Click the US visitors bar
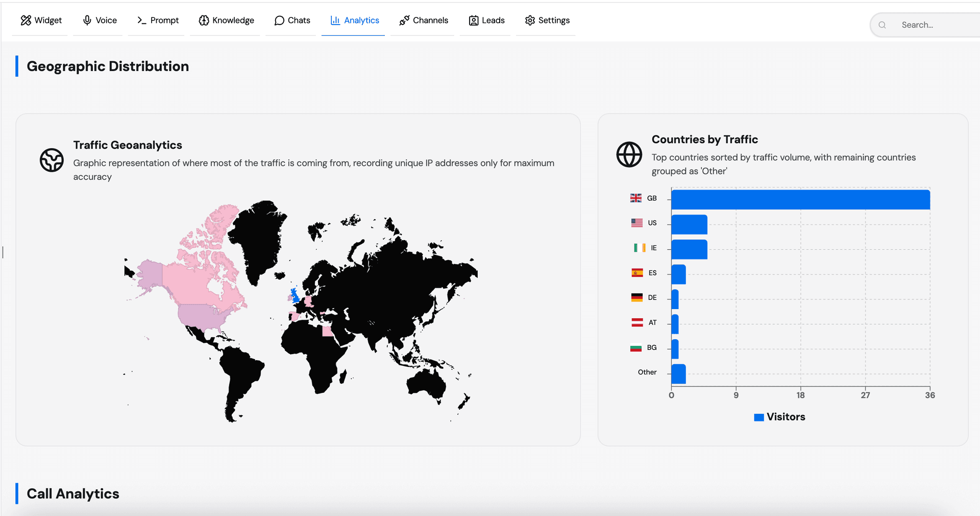The width and height of the screenshot is (980, 516). click(x=689, y=224)
